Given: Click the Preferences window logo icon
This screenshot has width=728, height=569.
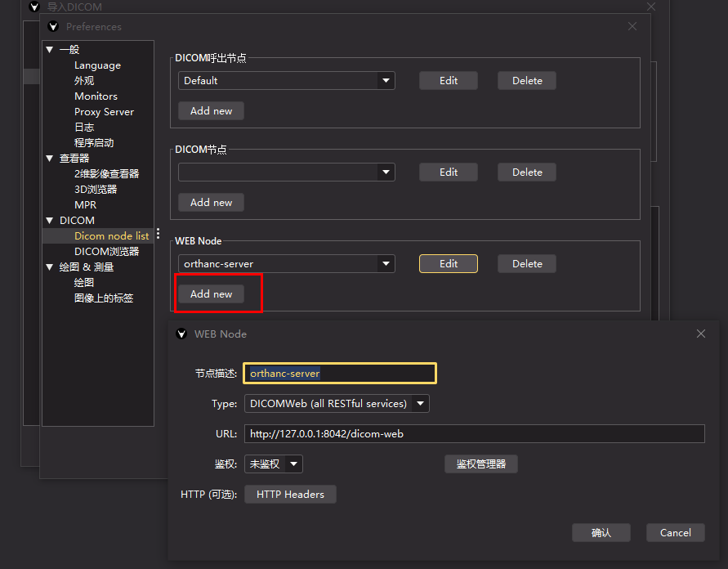Looking at the screenshot, I should pyautogui.click(x=53, y=26).
